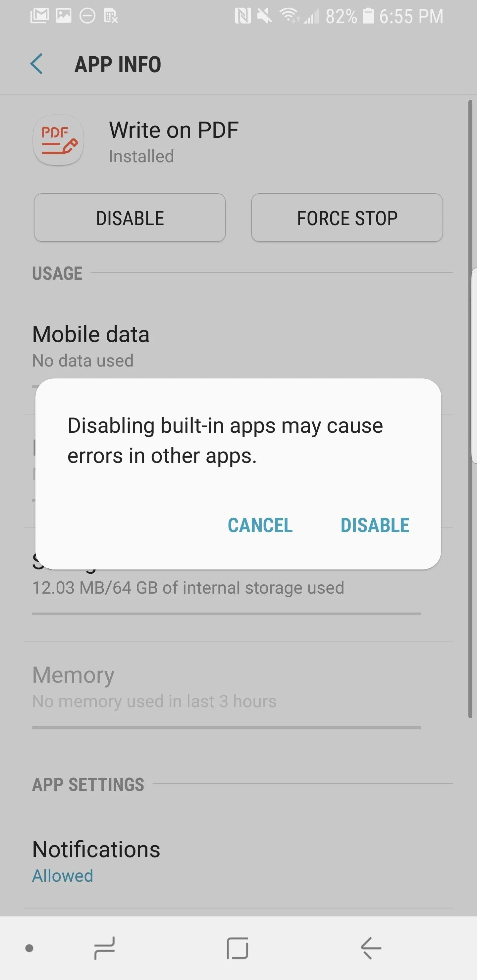Tap the muted sound icon in status bar
Screen dimensions: 477x980
265,16
